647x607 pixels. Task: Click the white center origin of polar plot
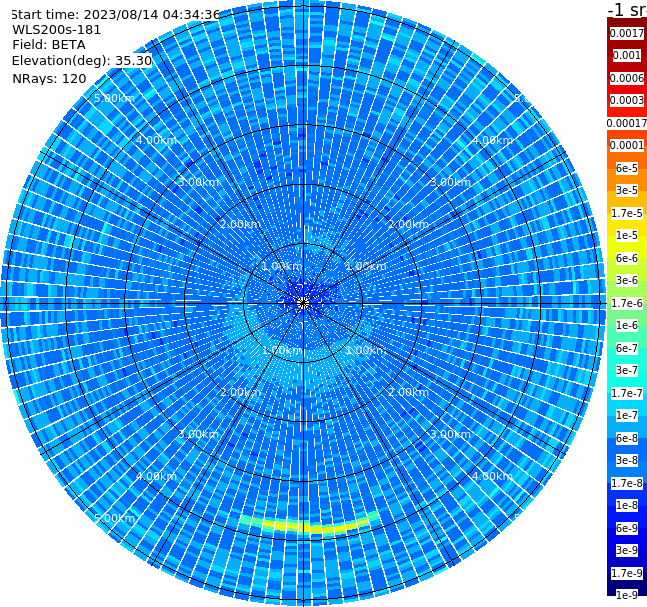coord(303,303)
